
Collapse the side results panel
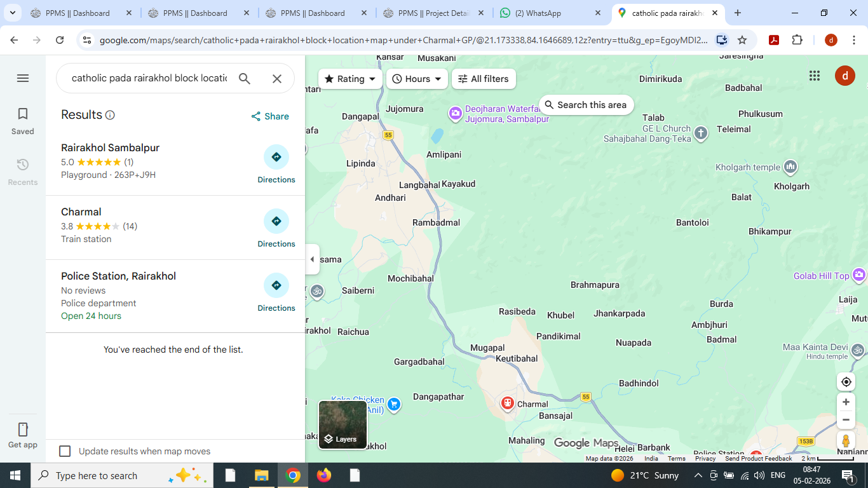(x=312, y=259)
